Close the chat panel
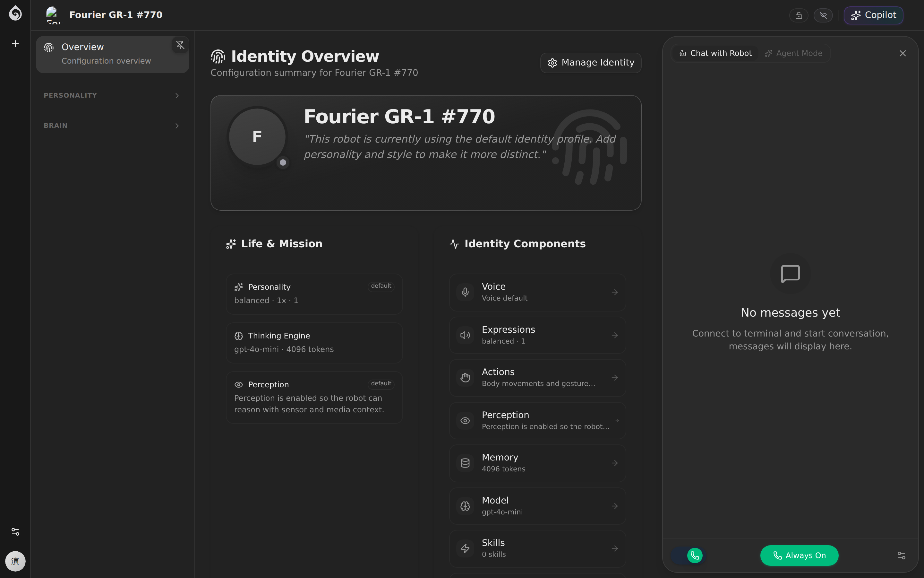Image resolution: width=924 pixels, height=578 pixels. click(x=903, y=54)
